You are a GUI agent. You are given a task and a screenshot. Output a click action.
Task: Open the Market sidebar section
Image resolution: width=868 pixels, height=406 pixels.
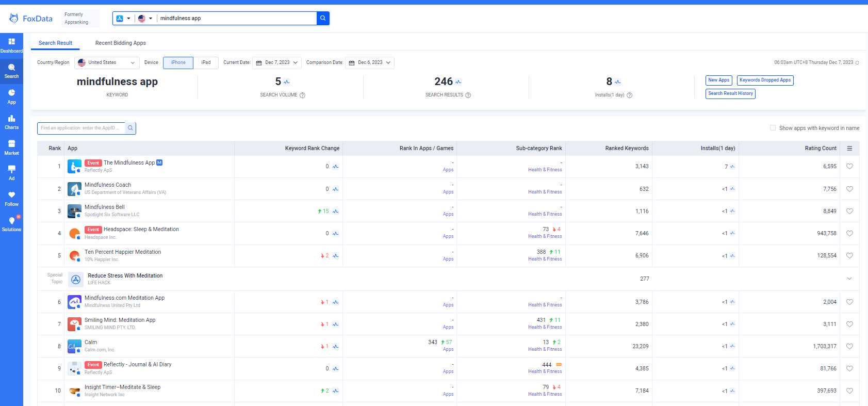pyautogui.click(x=11, y=148)
